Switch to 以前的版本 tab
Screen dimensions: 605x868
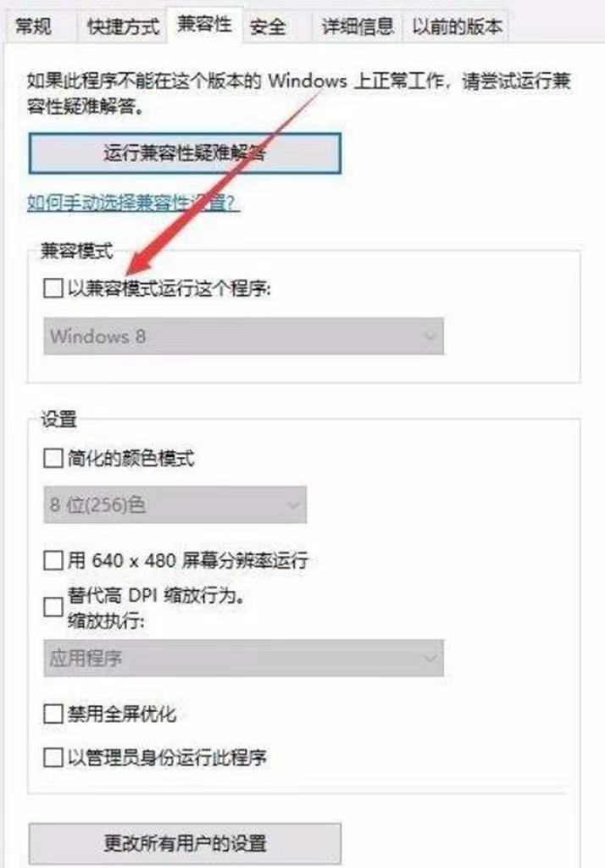pyautogui.click(x=457, y=26)
